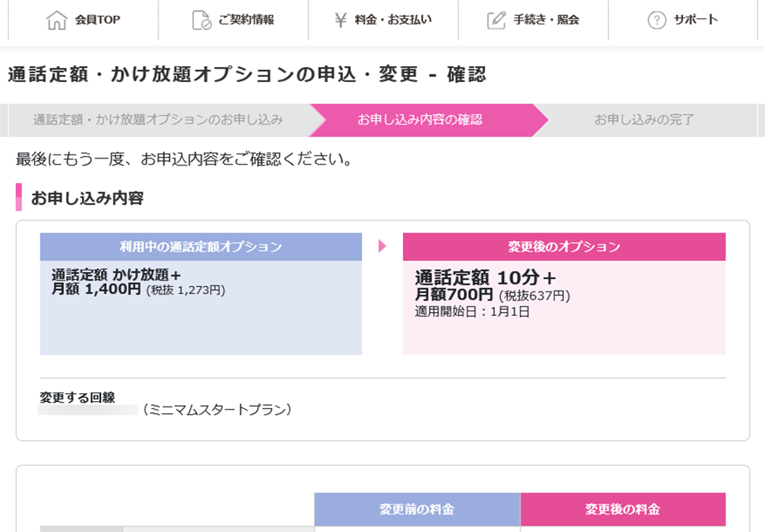Click the pink marker beside お申し込み内容 heading

pyautogui.click(x=19, y=197)
